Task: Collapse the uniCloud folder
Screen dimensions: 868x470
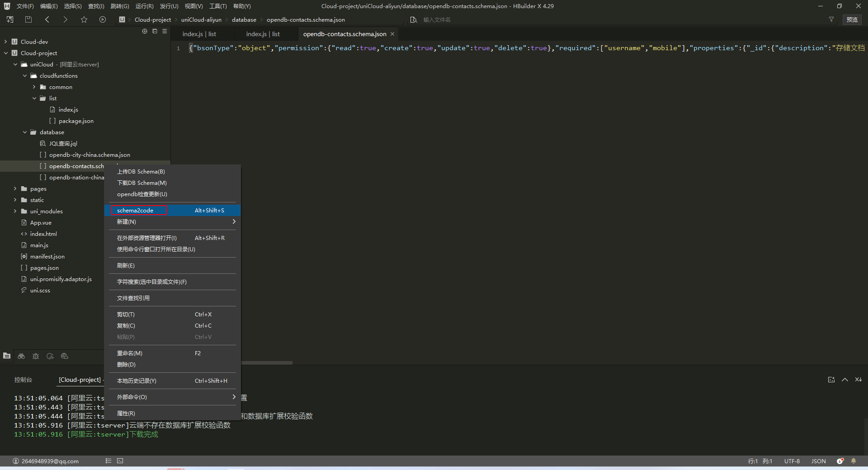Action: coord(15,64)
